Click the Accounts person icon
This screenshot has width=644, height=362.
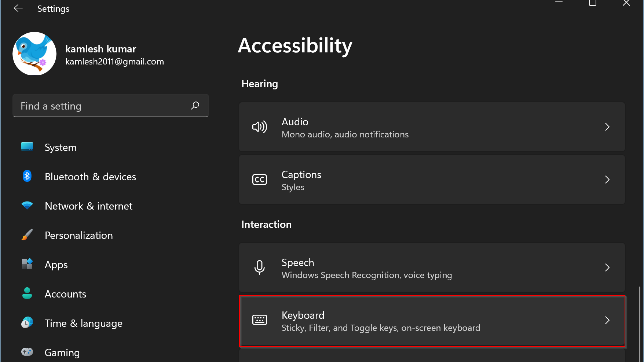tap(27, 293)
